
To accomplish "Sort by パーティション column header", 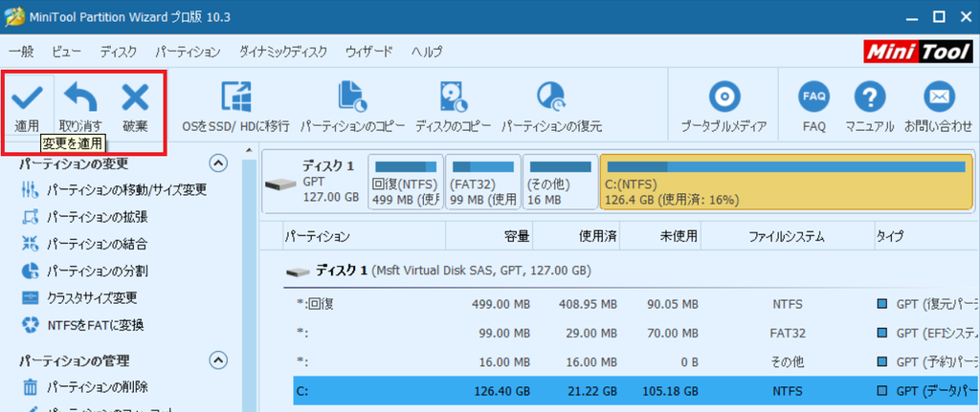I will 364,236.
